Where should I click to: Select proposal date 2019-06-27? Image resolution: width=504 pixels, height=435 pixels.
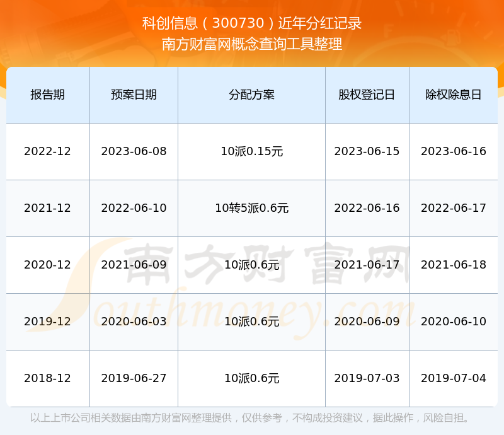point(134,378)
